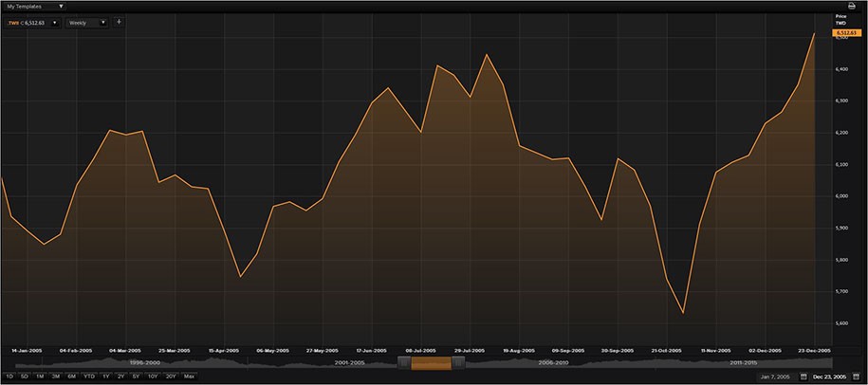The width and height of the screenshot is (868, 385).
Task: Click the 04-Mar-2005 date axis label
Action: (x=125, y=351)
